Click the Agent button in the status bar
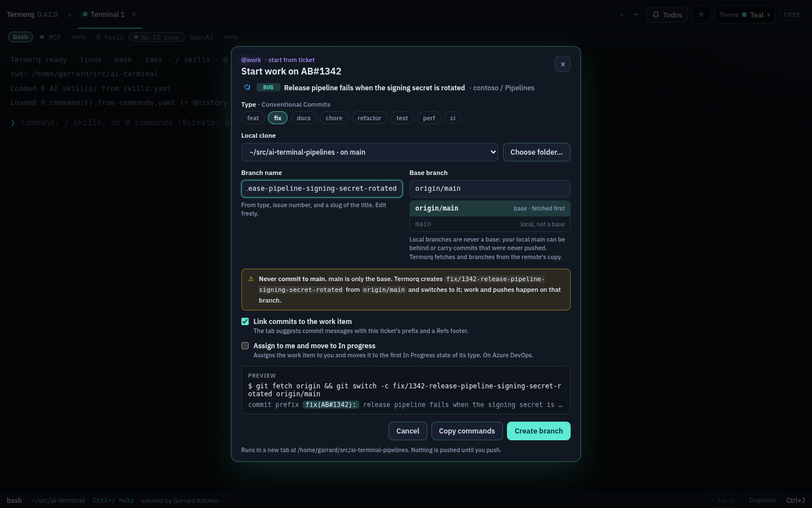Screen dimensions: 812x508 (722, 501)
